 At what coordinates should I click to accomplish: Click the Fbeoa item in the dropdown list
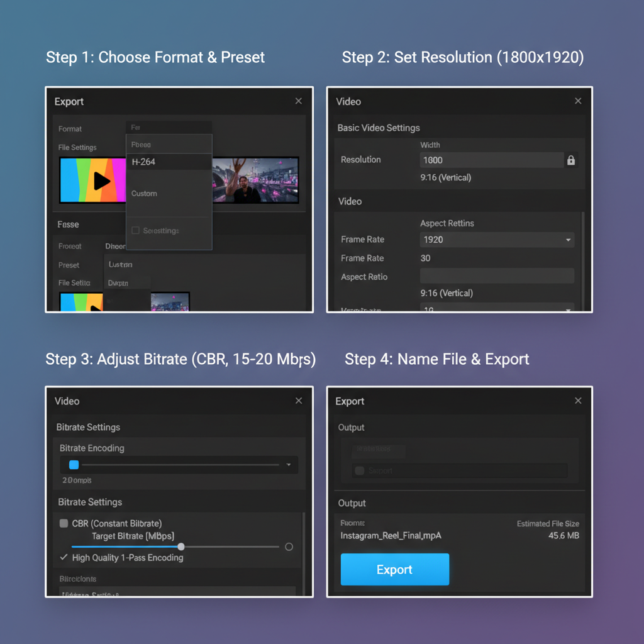coord(169,145)
